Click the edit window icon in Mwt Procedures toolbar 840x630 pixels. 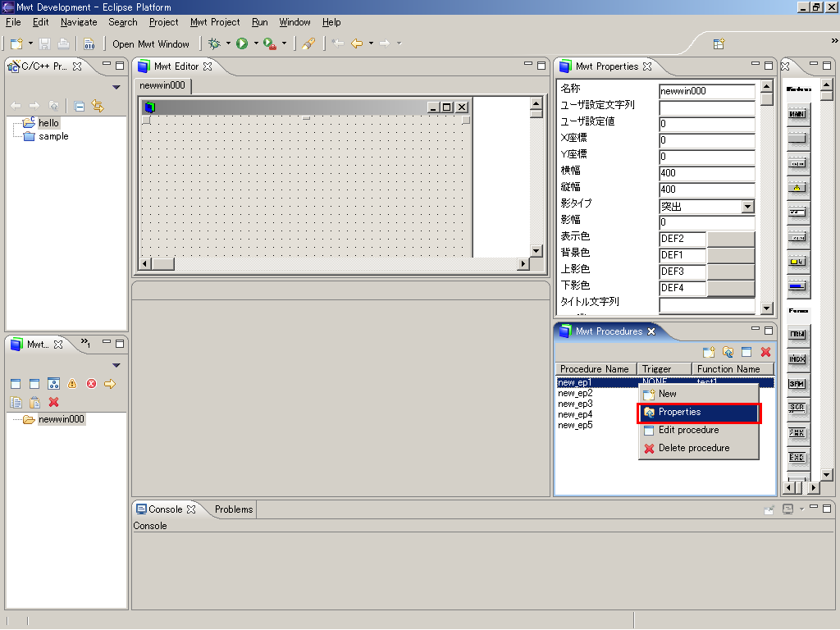coord(746,352)
